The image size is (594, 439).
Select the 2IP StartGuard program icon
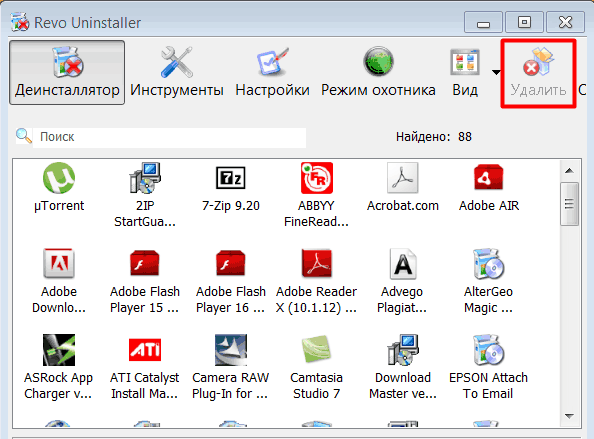click(x=145, y=178)
